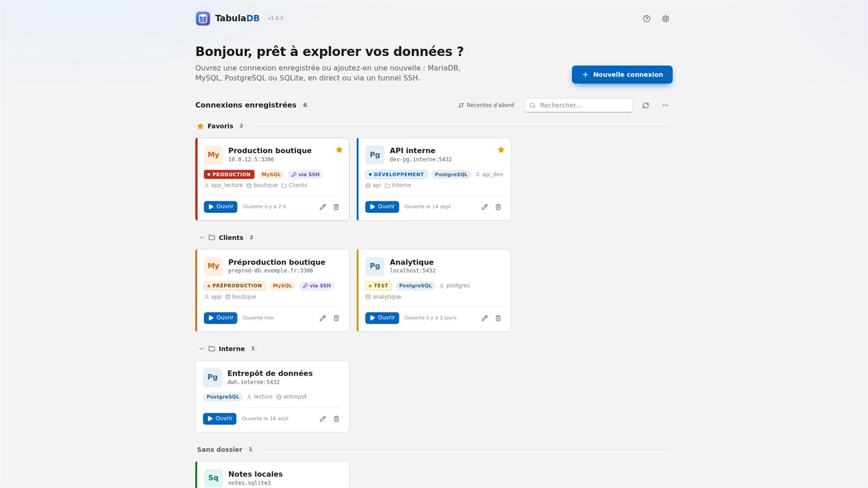
Task: Open the settings gear icon
Action: (666, 19)
